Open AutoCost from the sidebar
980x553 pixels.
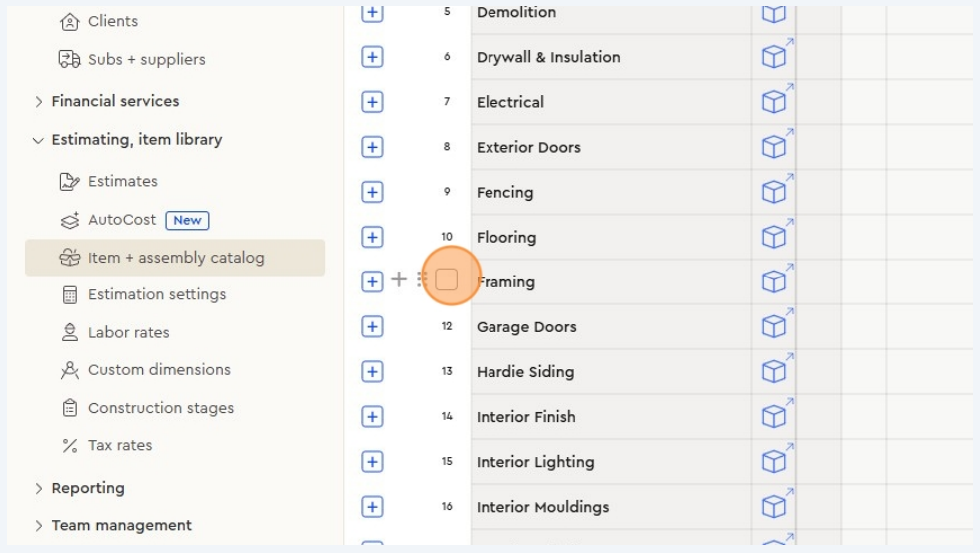coord(122,220)
